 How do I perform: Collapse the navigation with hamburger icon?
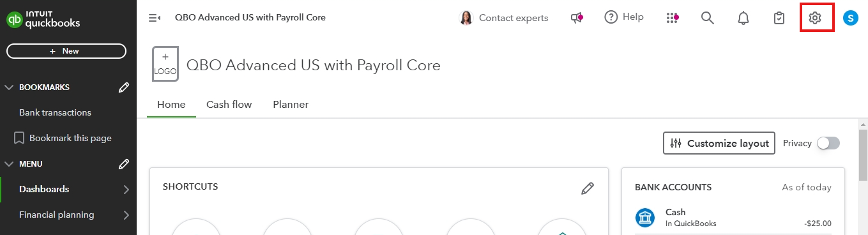(154, 18)
